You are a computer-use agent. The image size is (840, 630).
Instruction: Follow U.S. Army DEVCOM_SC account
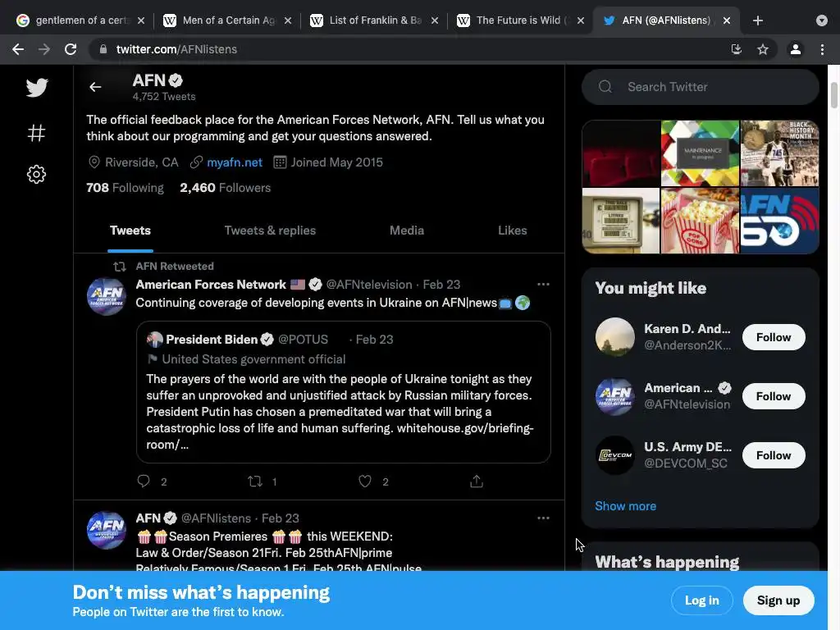click(x=774, y=455)
